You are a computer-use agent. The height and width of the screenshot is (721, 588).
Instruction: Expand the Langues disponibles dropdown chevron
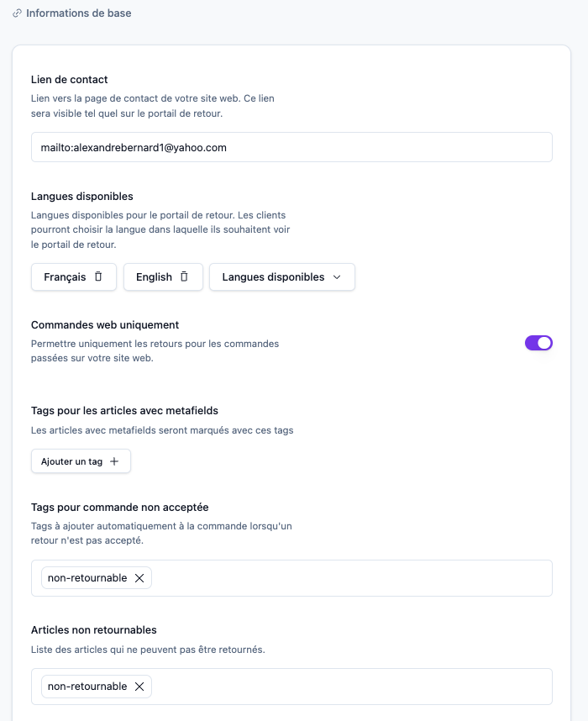click(337, 276)
